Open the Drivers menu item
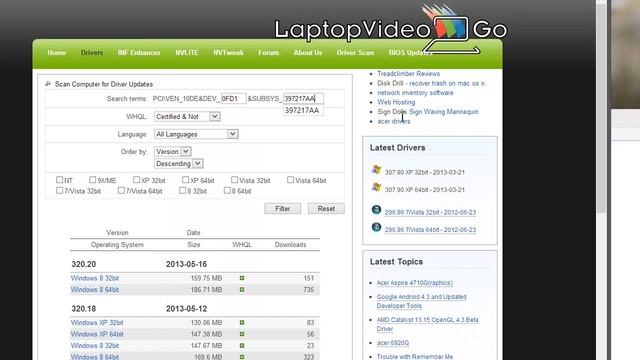 coord(92,53)
